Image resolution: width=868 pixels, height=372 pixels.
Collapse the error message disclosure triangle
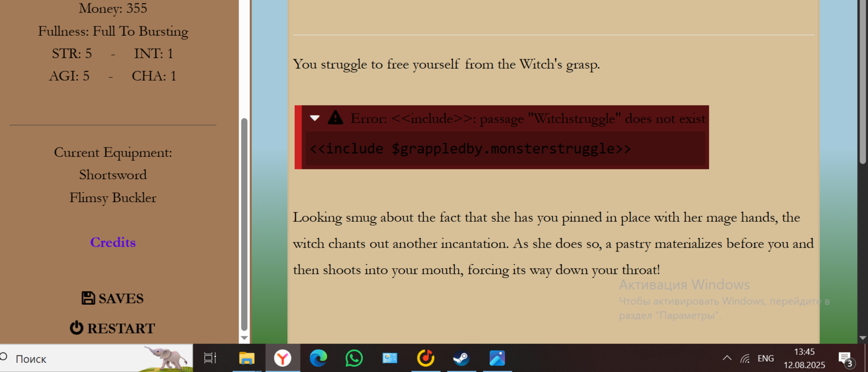315,118
